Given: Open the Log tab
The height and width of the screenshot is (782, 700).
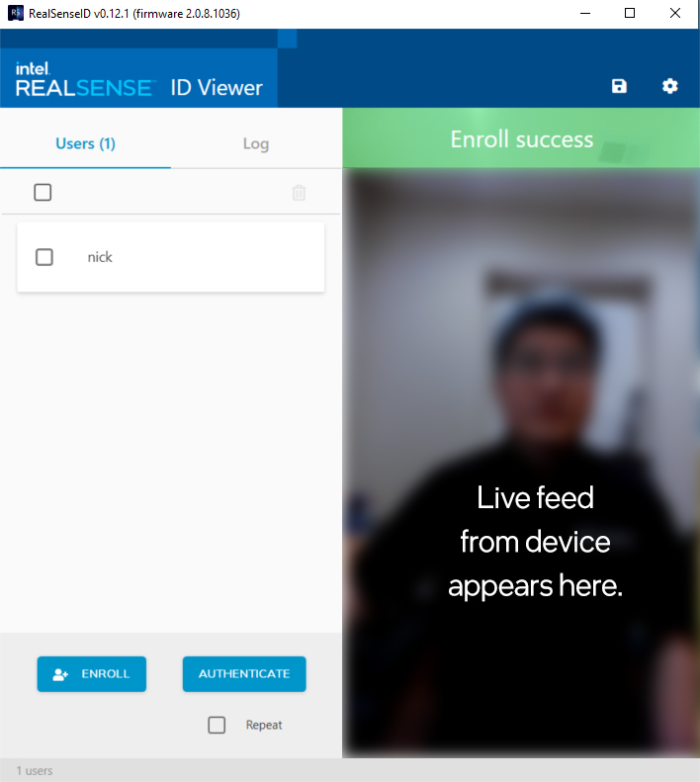Looking at the screenshot, I should point(256,143).
